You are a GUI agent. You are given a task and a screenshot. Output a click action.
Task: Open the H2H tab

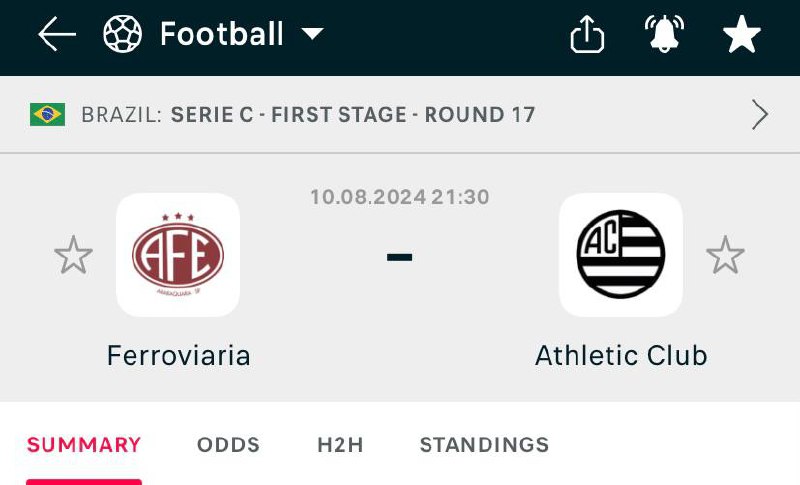(x=340, y=445)
